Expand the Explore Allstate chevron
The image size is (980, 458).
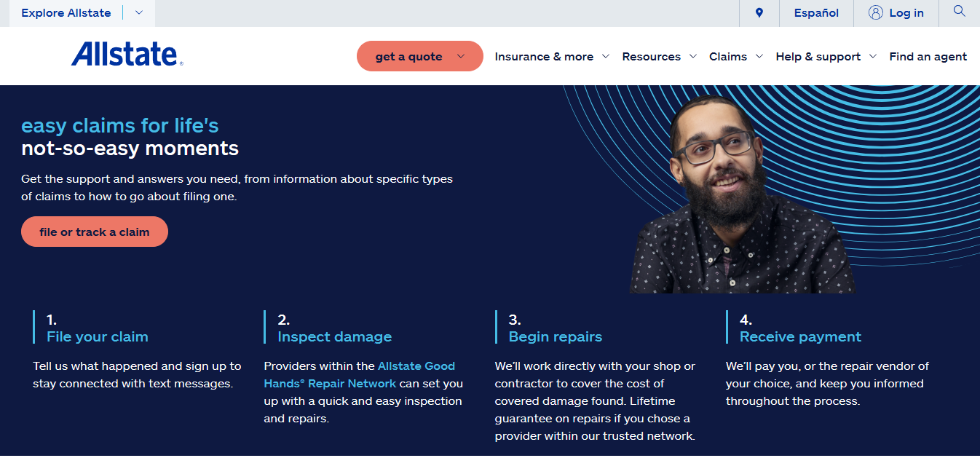click(x=139, y=13)
